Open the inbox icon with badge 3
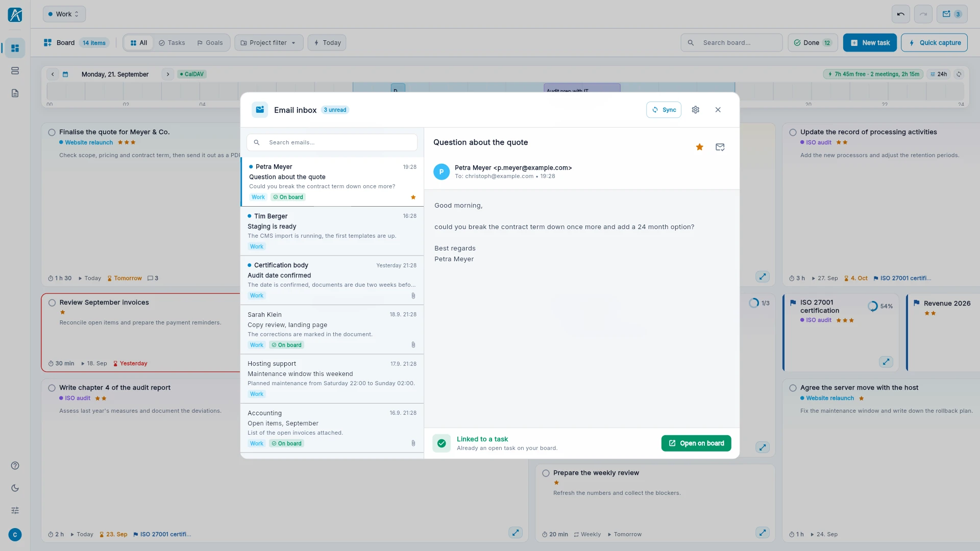Image resolution: width=980 pixels, height=551 pixels. 952,14
